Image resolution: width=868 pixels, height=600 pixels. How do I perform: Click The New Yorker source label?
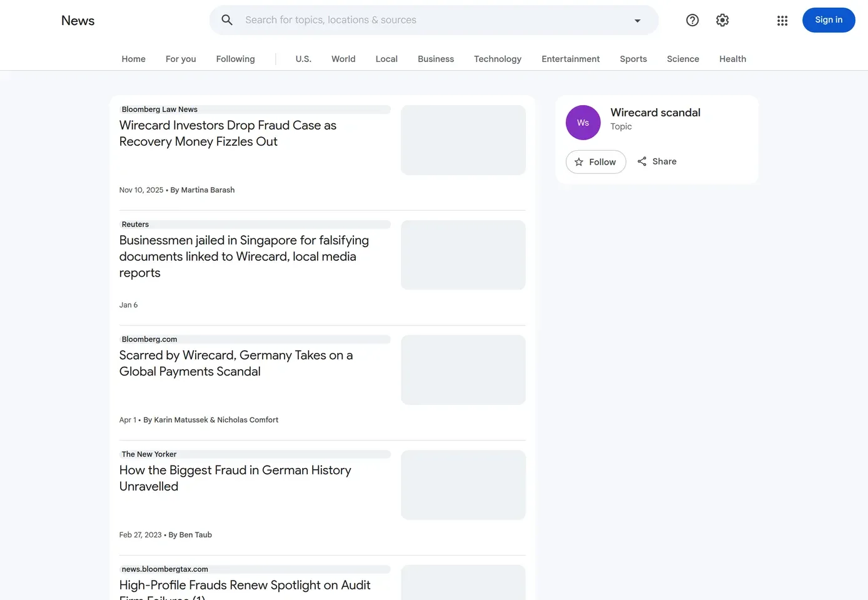point(149,454)
